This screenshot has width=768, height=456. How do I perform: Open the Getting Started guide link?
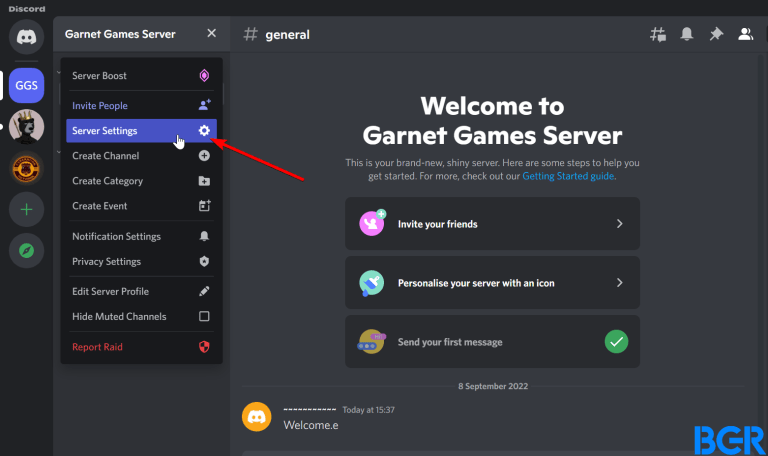pyautogui.click(x=568, y=176)
